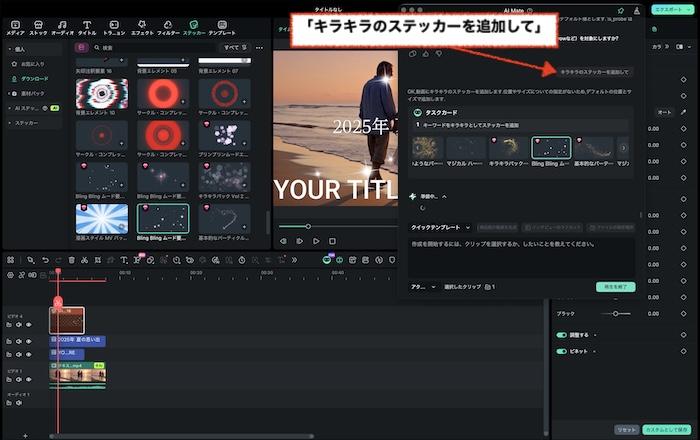Open the すべて filter dropdown
This screenshot has width=700, height=440.
point(235,47)
